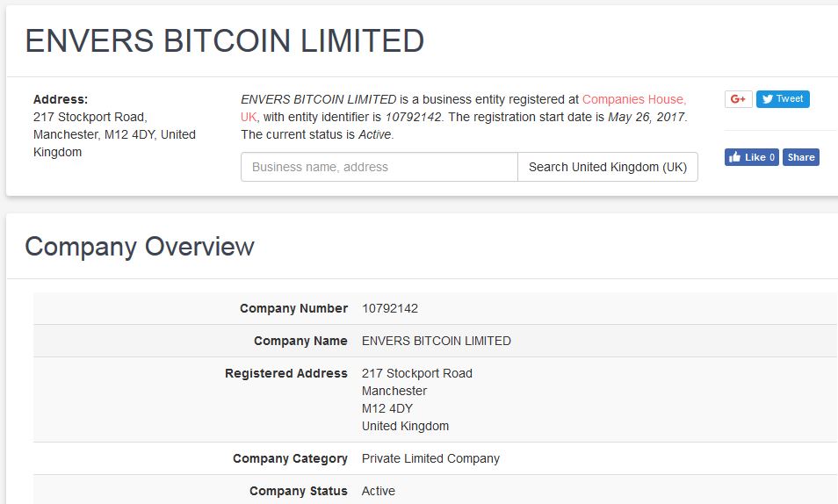The image size is (838, 504).
Task: Click the Company Category row label
Action: point(290,458)
